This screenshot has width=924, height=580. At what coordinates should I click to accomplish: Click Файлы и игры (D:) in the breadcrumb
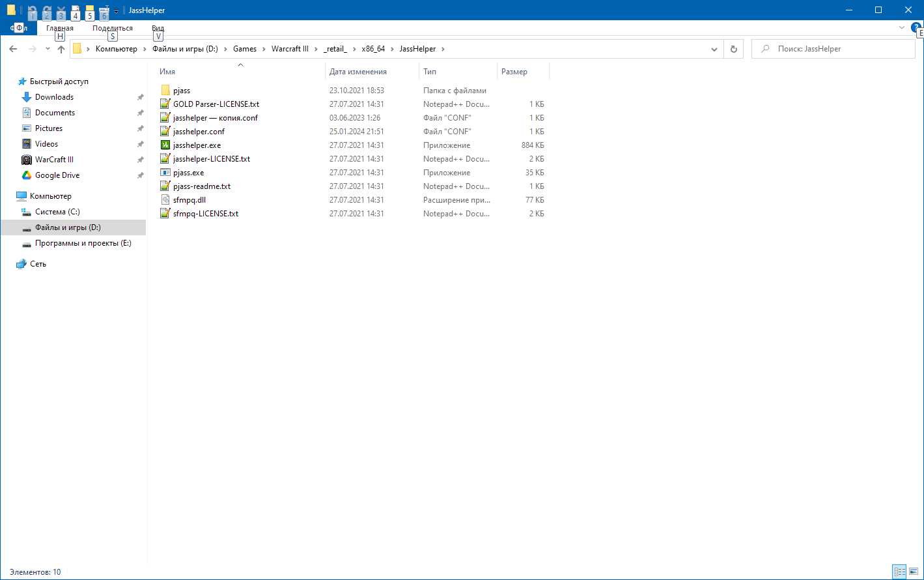coord(185,49)
